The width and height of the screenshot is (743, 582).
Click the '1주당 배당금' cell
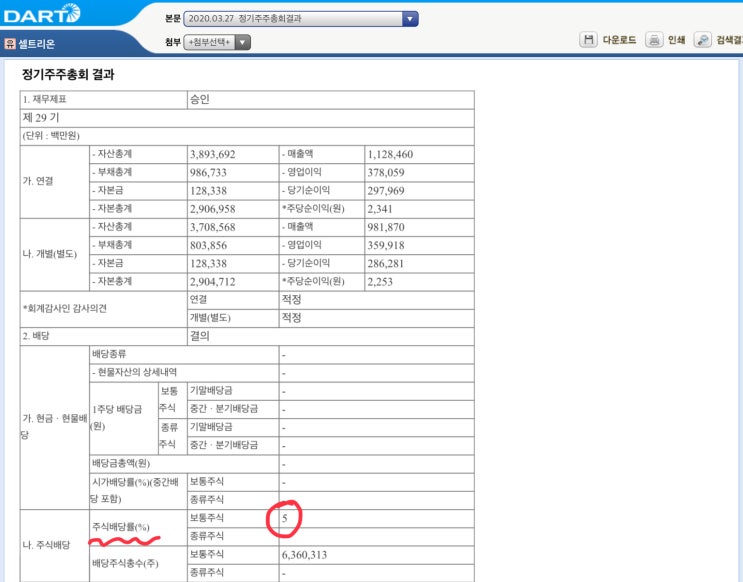pyautogui.click(x=124, y=418)
